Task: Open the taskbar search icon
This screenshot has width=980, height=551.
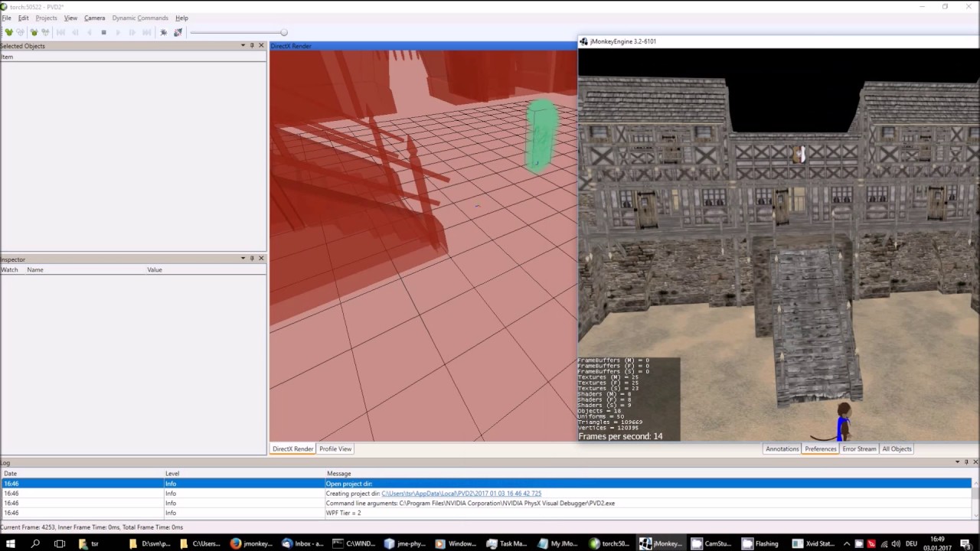Action: pos(35,543)
